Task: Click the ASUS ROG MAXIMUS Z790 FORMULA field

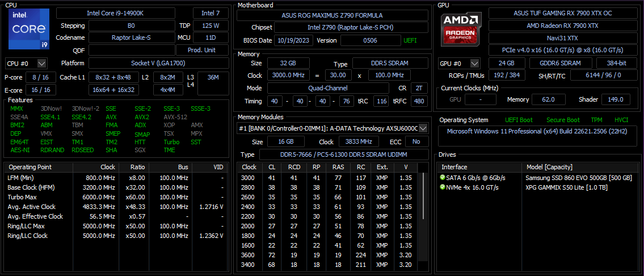Action: coord(332,16)
